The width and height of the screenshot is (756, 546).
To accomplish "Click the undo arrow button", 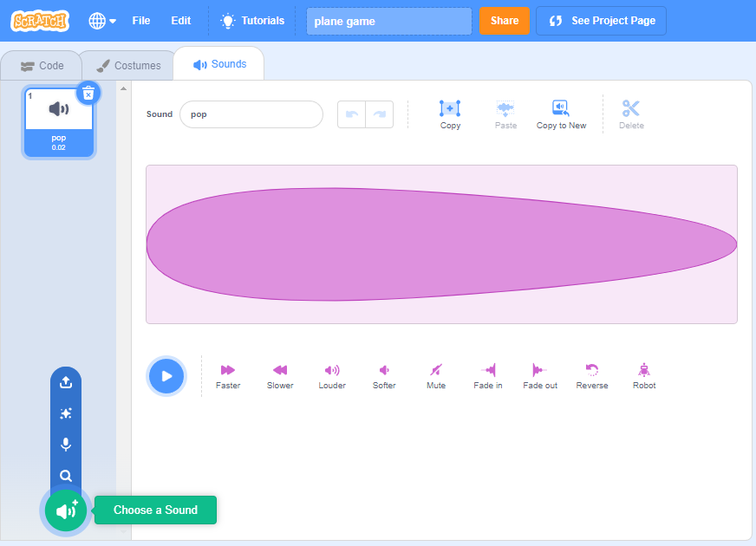I will click(x=351, y=114).
